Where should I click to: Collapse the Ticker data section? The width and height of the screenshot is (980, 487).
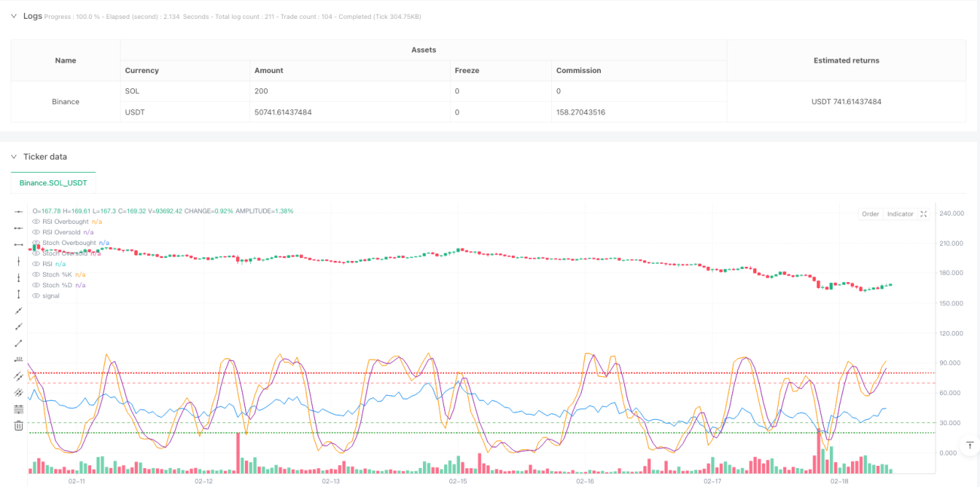coord(13,157)
